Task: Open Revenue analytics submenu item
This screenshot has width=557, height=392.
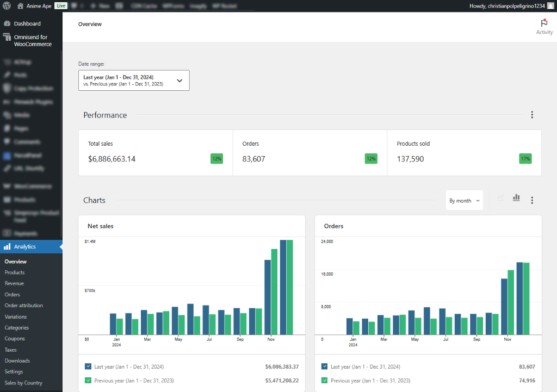Action: (x=14, y=283)
